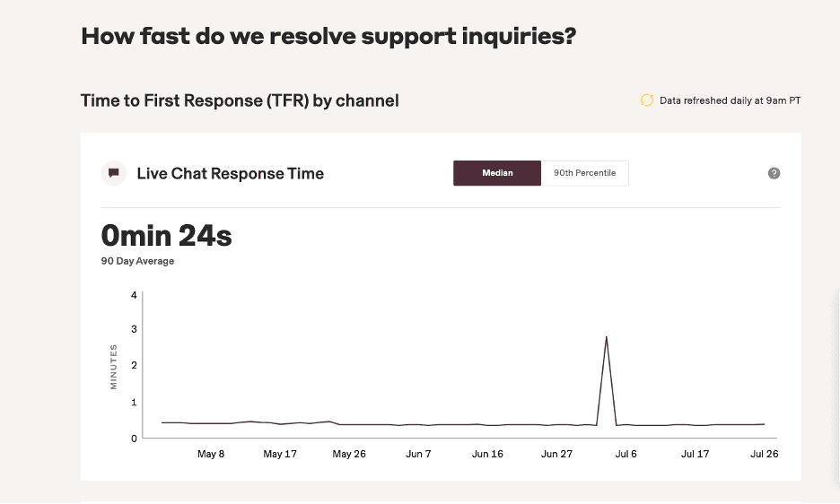840x504 pixels.
Task: Select the Jul 26 date label
Action: tap(764, 454)
